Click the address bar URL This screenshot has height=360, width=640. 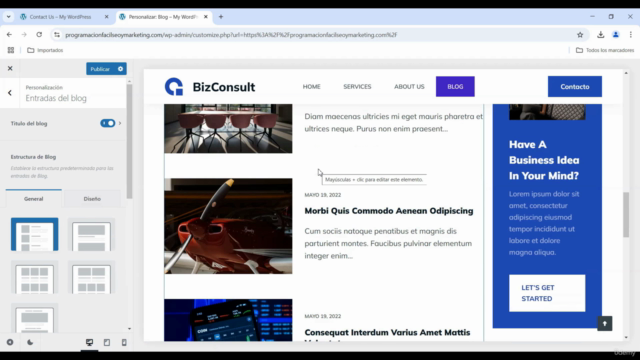click(x=231, y=35)
